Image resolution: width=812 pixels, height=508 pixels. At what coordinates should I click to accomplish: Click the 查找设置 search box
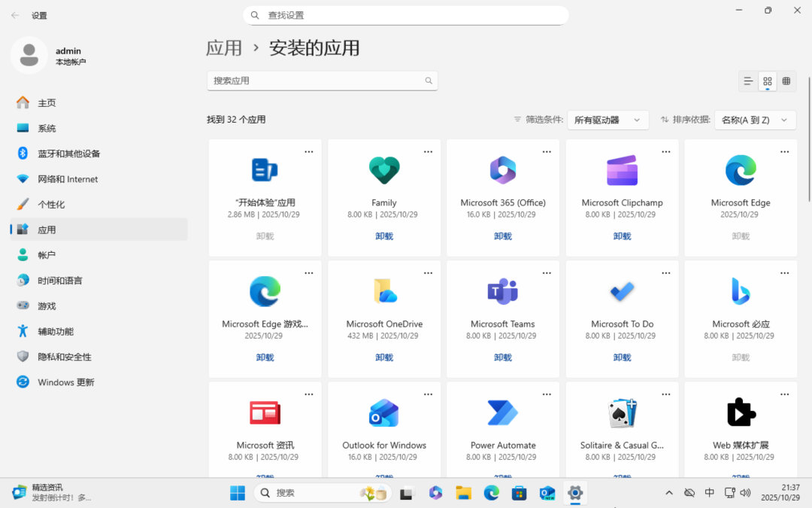coord(405,15)
